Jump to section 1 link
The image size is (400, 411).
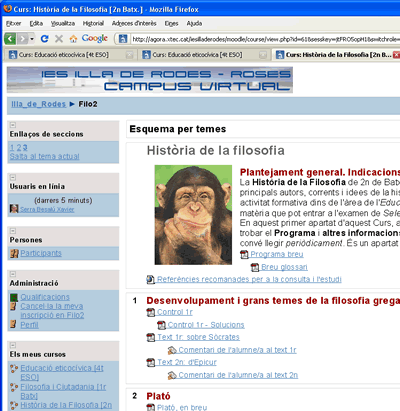pyautogui.click(x=12, y=148)
